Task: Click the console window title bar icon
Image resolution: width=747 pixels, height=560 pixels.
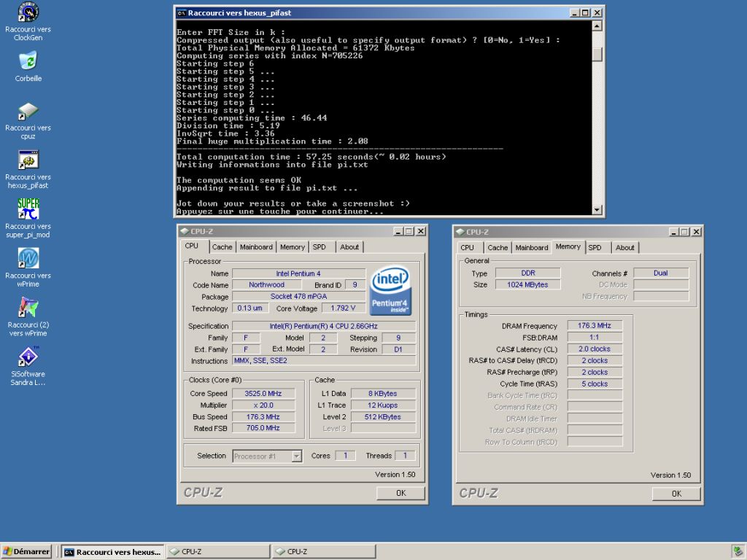Action: pos(181,13)
